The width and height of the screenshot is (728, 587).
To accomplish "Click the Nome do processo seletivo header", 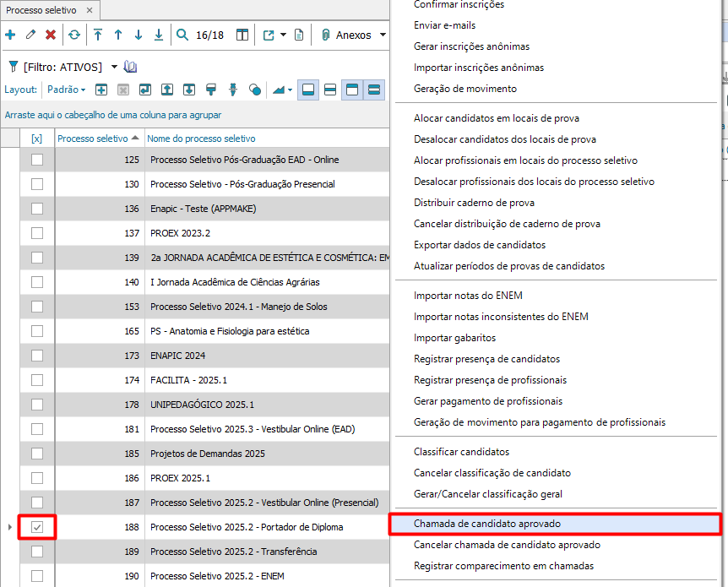I will pyautogui.click(x=201, y=139).
